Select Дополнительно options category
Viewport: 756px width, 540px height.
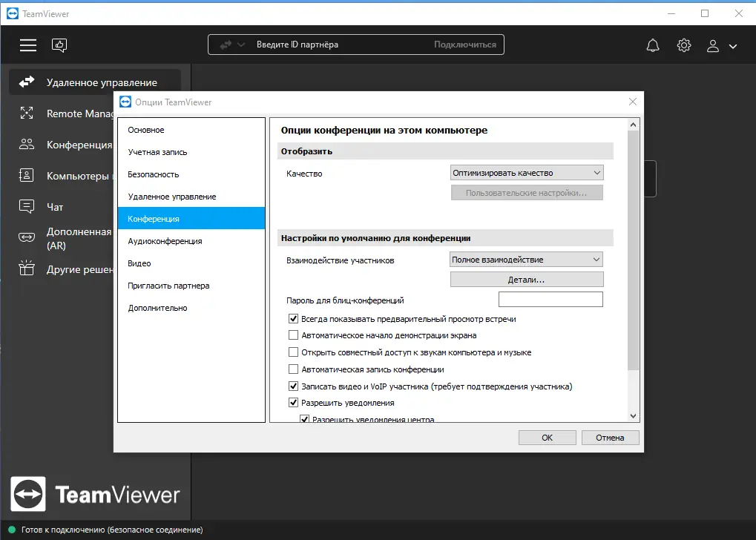pos(191,307)
